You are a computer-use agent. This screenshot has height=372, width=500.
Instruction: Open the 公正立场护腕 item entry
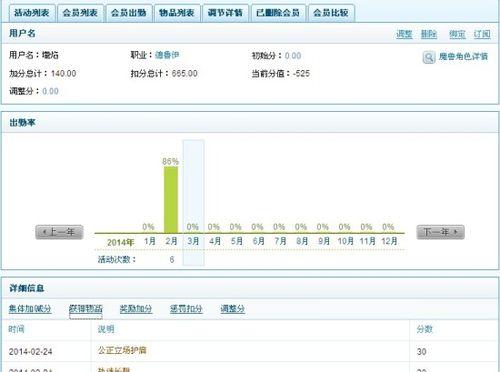(122, 350)
